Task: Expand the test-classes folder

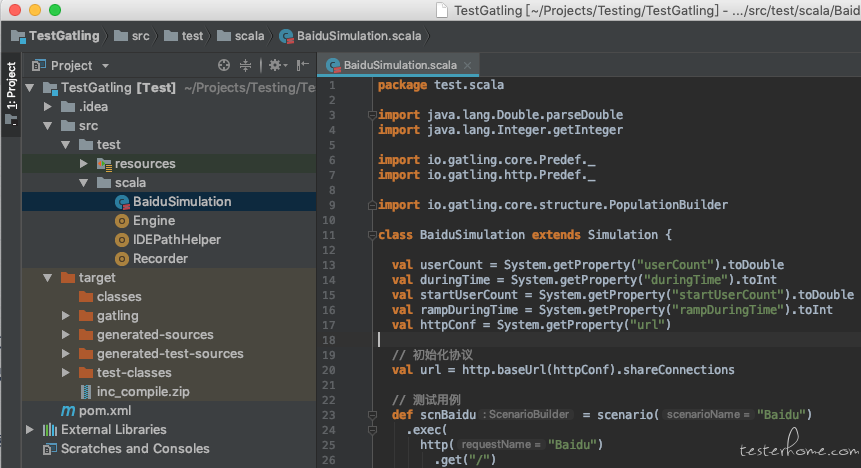Action: 66,372
